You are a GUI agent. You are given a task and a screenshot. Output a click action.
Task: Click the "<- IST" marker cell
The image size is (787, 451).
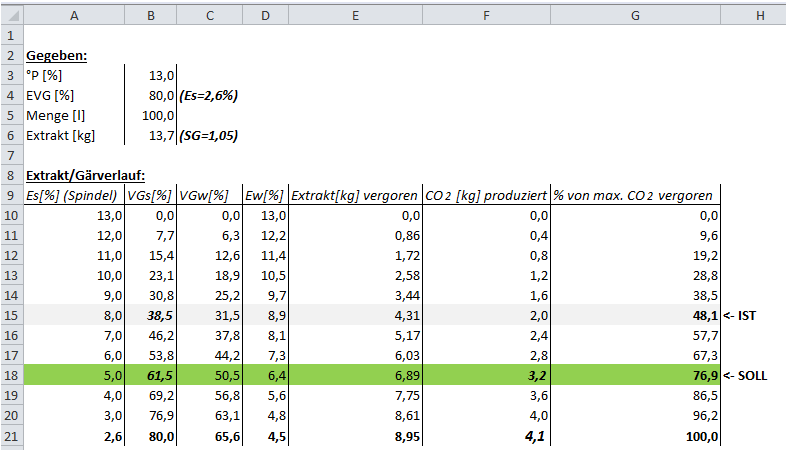click(x=746, y=316)
